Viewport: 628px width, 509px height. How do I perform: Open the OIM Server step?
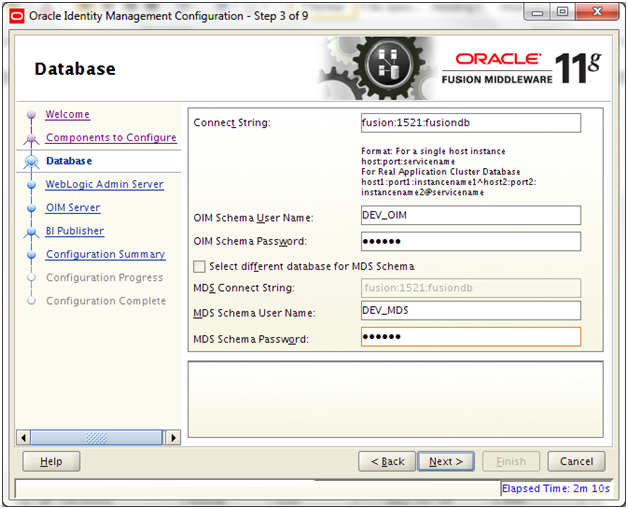point(73,207)
